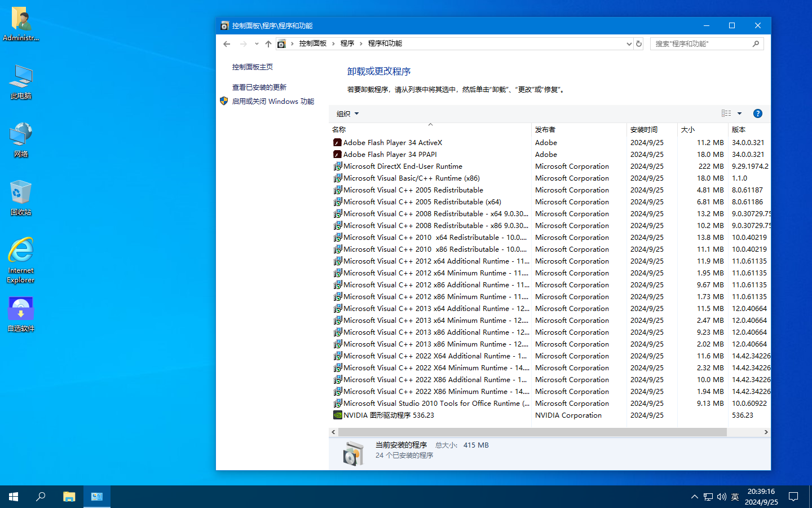Select Microsoft DirectX End-User Runtime row
The height and width of the screenshot is (508, 812).
pos(550,167)
